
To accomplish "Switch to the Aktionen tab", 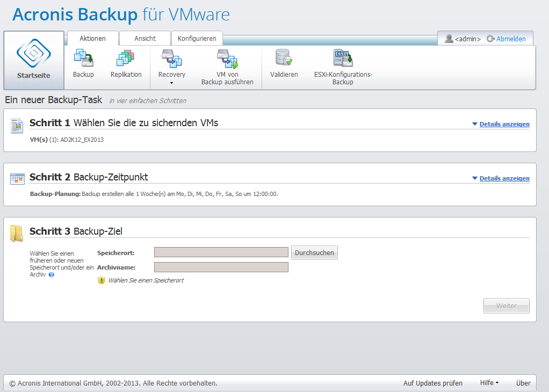I will point(92,39).
